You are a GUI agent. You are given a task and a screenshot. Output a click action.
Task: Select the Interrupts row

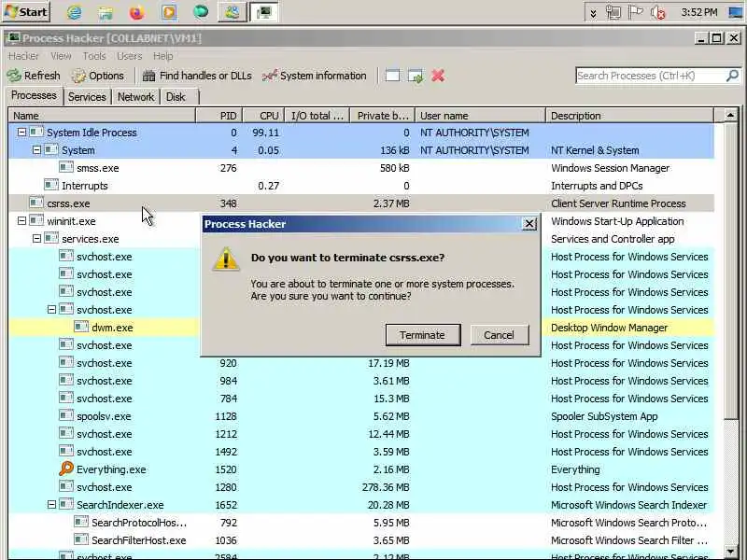click(x=361, y=186)
